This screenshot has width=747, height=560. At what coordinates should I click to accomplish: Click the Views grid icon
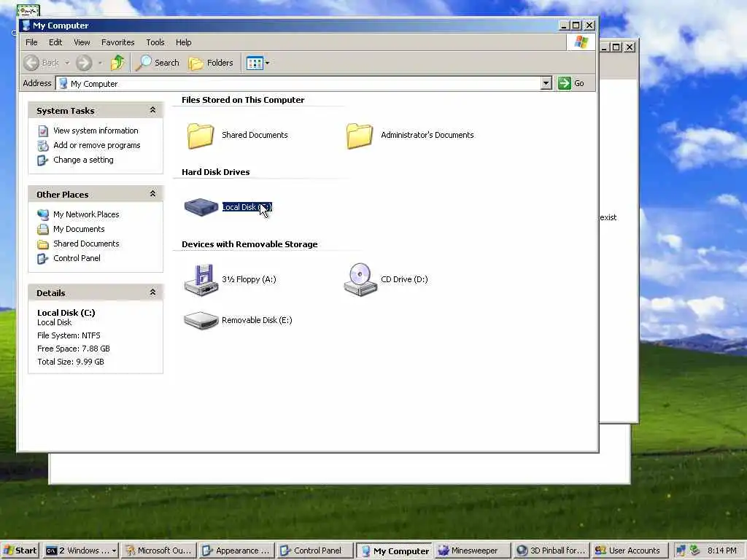(x=255, y=63)
